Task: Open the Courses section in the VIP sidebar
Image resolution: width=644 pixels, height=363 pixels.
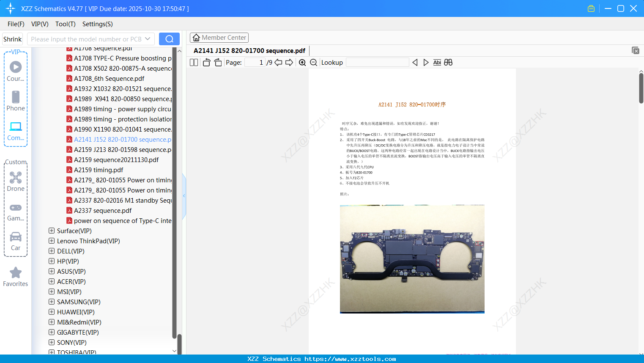Action: coord(16,71)
